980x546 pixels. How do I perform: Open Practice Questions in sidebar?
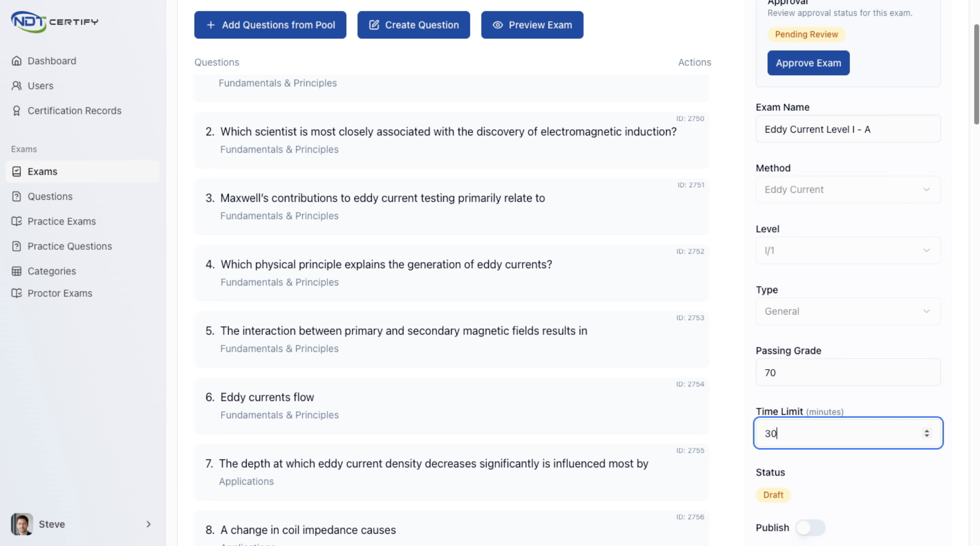tap(82, 246)
